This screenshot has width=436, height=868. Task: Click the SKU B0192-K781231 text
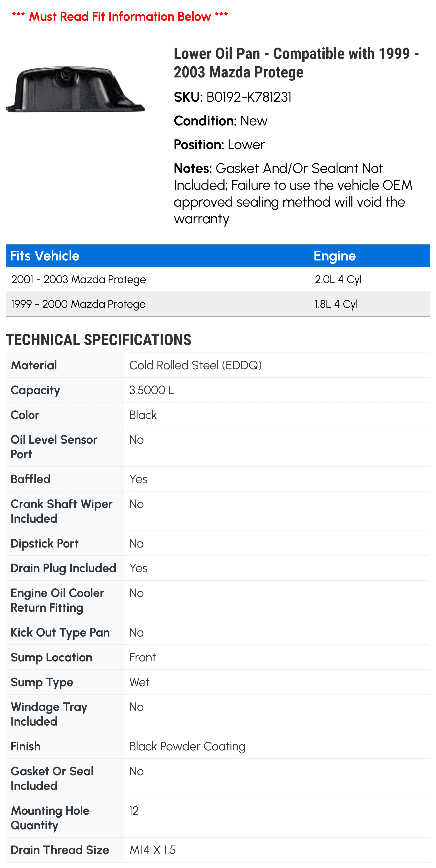[232, 97]
